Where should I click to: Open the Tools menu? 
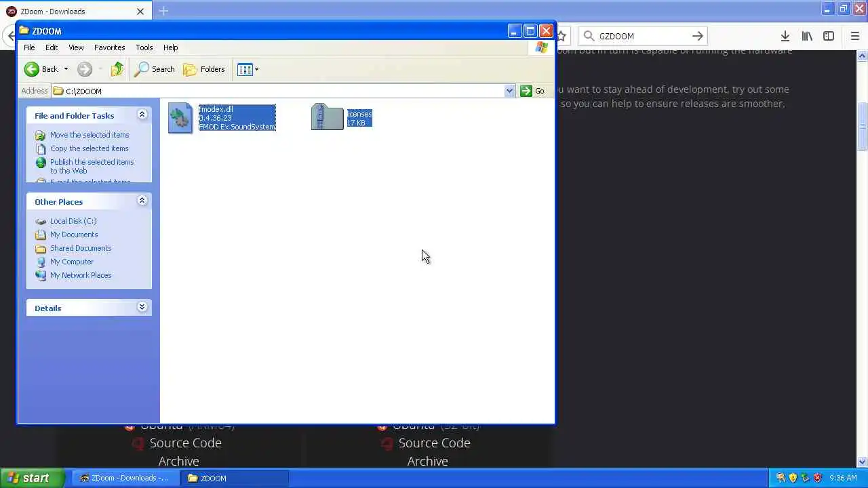[144, 47]
